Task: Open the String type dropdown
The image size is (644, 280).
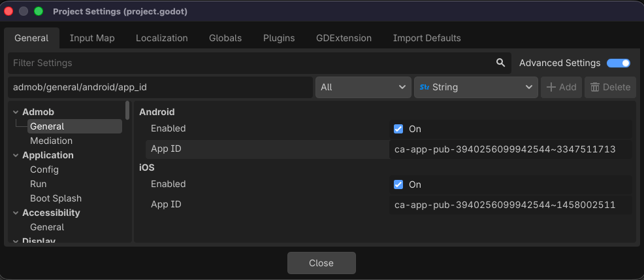Action: click(475, 87)
